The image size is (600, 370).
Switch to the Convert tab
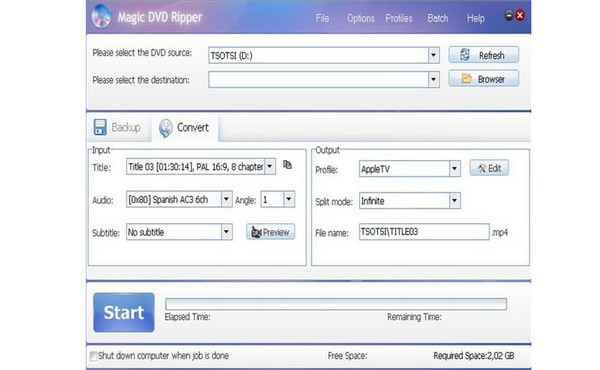pos(185,128)
